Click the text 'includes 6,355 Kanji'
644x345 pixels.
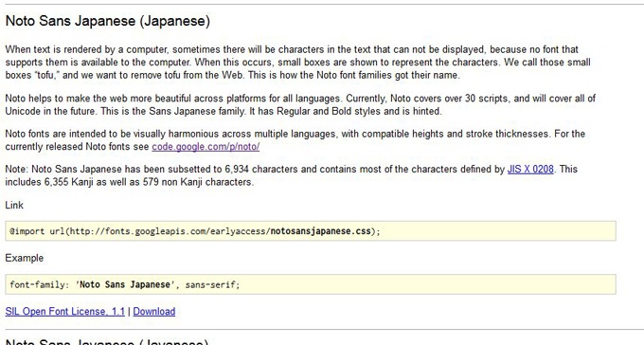click(x=49, y=182)
